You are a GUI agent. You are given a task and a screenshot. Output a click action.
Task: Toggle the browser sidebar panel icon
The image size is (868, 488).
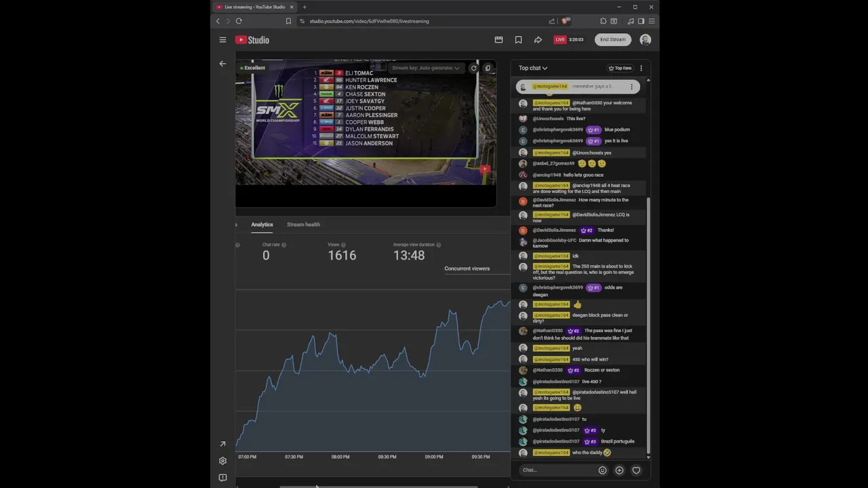(641, 21)
